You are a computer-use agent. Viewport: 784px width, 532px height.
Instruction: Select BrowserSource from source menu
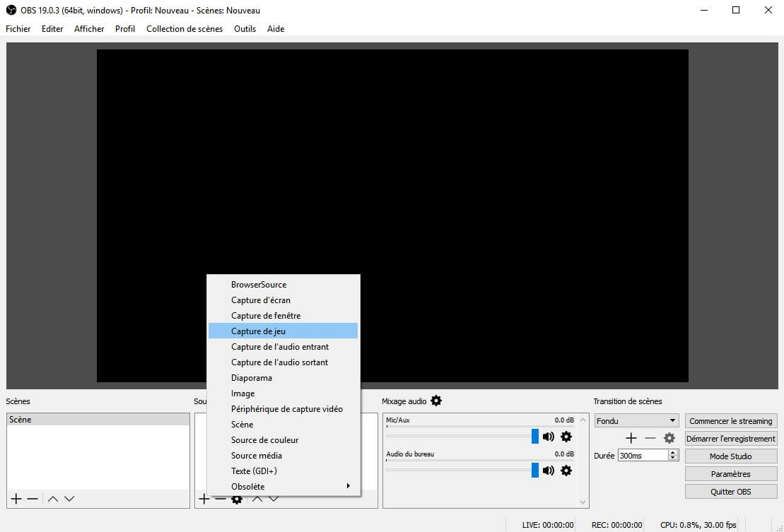[283, 284]
